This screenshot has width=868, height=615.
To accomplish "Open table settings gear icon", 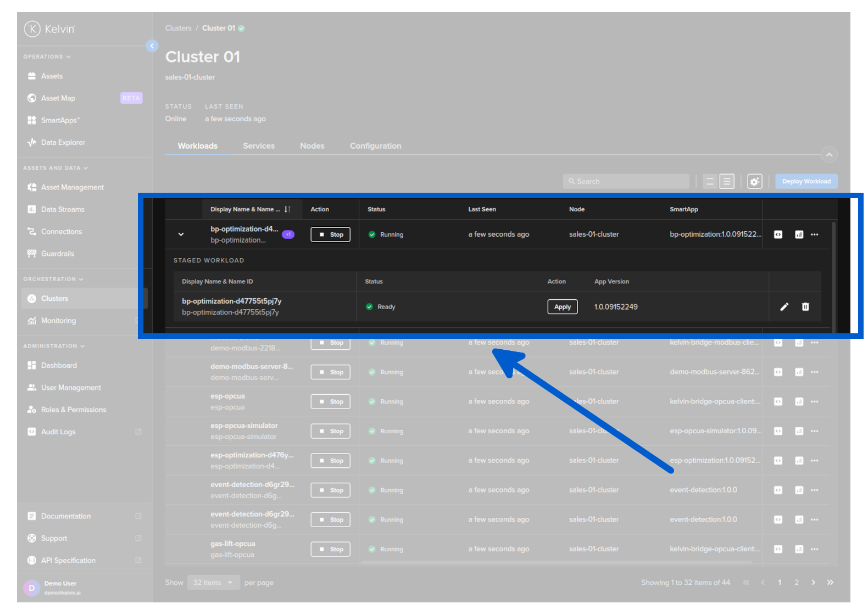I will 755,182.
